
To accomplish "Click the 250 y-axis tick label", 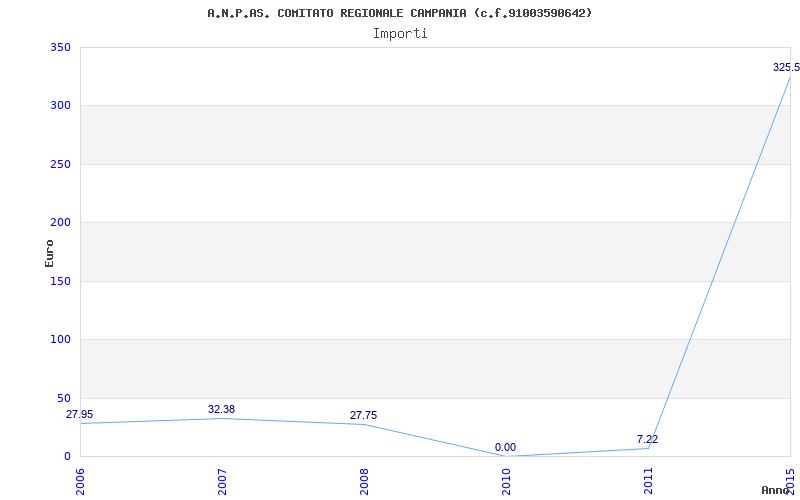I will click(x=60, y=164).
